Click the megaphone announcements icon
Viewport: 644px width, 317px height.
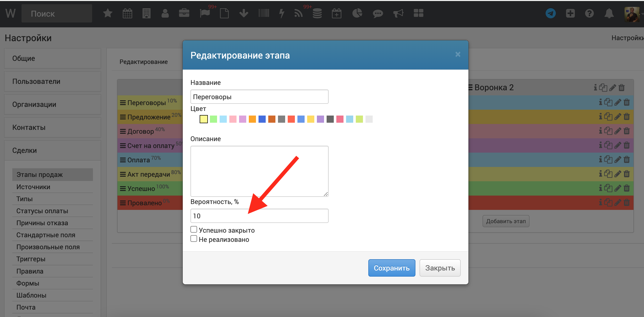pyautogui.click(x=398, y=13)
